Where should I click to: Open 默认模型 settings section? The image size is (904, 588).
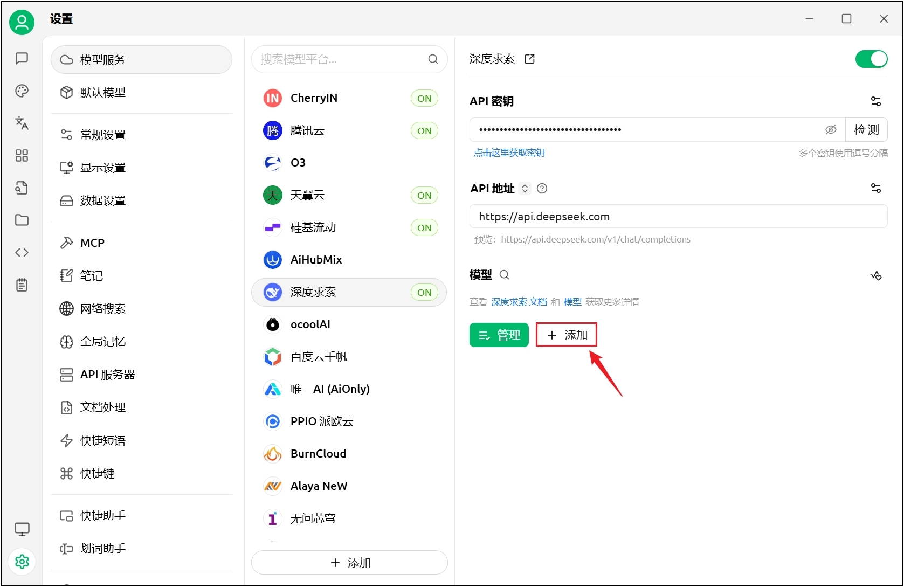pos(141,93)
